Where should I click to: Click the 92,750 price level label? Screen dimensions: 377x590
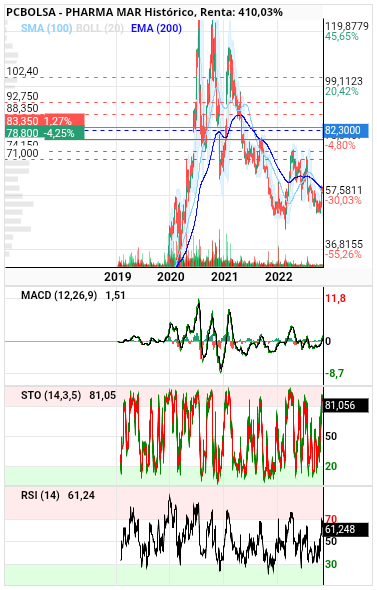pyautogui.click(x=23, y=96)
